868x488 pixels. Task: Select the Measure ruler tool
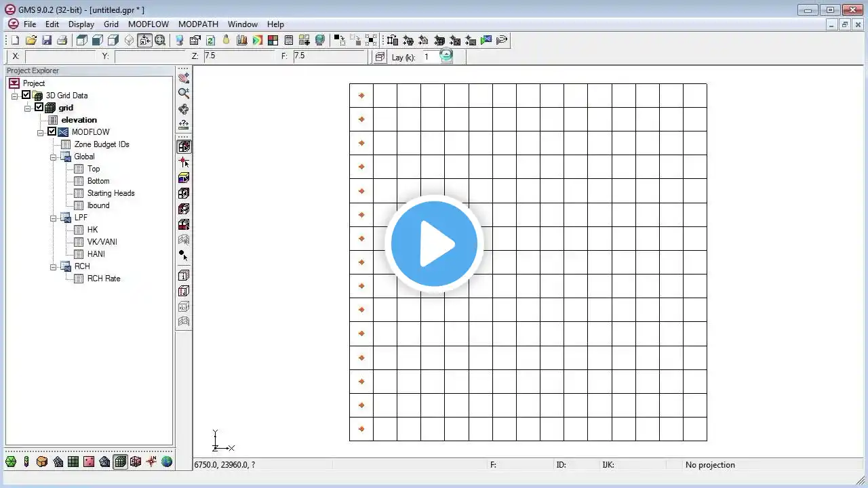(183, 124)
